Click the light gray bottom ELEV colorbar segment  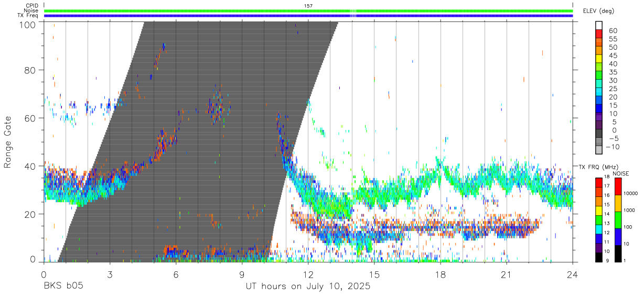pos(599,151)
